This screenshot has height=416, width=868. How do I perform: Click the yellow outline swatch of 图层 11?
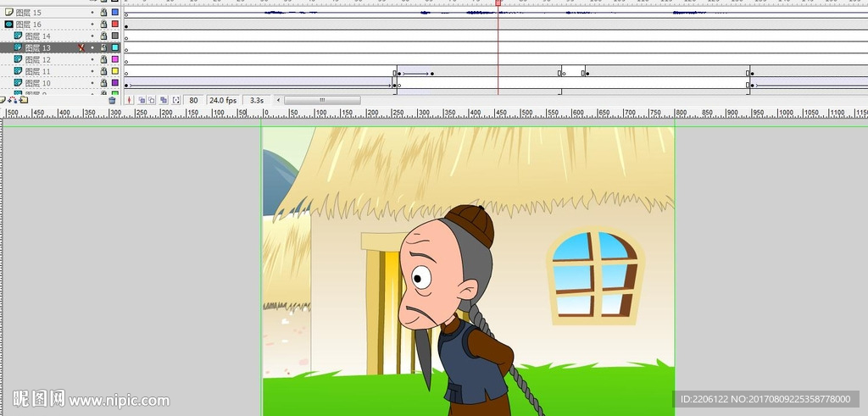114,72
